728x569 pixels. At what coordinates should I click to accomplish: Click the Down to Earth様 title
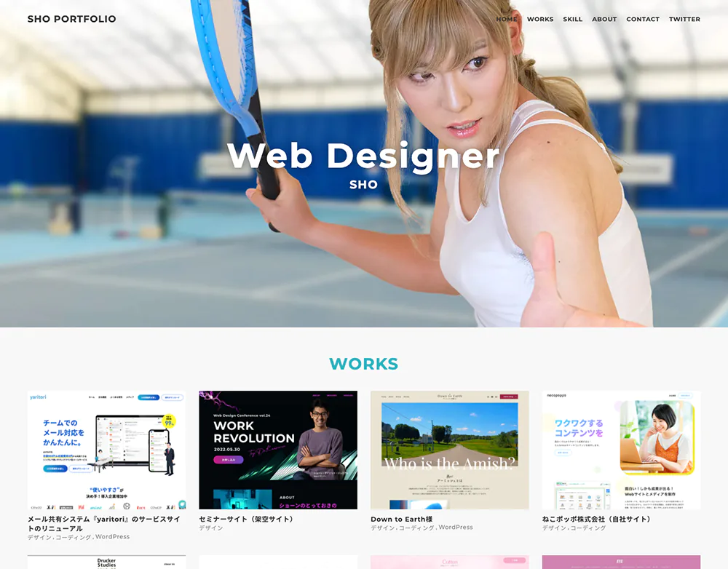coord(401,520)
